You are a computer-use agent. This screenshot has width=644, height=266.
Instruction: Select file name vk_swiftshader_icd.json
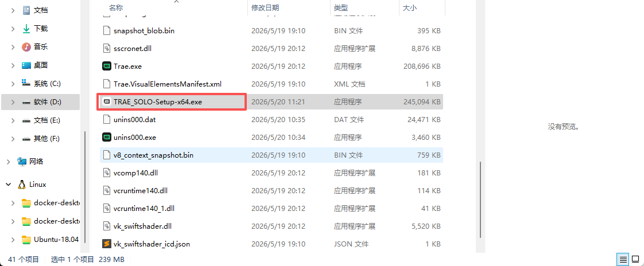tap(152, 244)
